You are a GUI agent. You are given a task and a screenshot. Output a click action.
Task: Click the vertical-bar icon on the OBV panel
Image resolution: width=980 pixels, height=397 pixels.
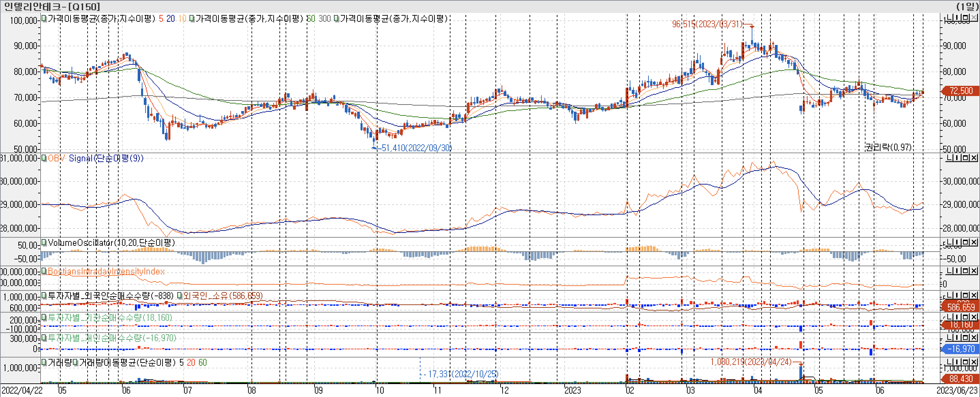958,158
